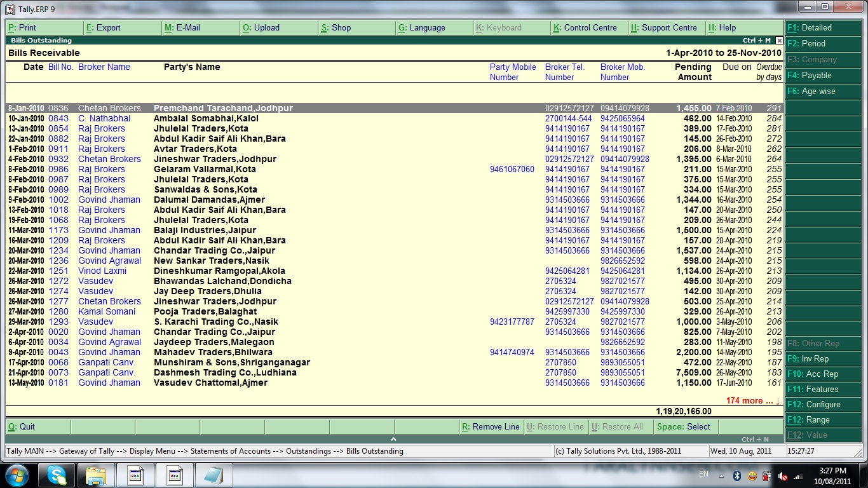Image resolution: width=868 pixels, height=488 pixels.
Task: Open F11: Features settings
Action: [824, 390]
